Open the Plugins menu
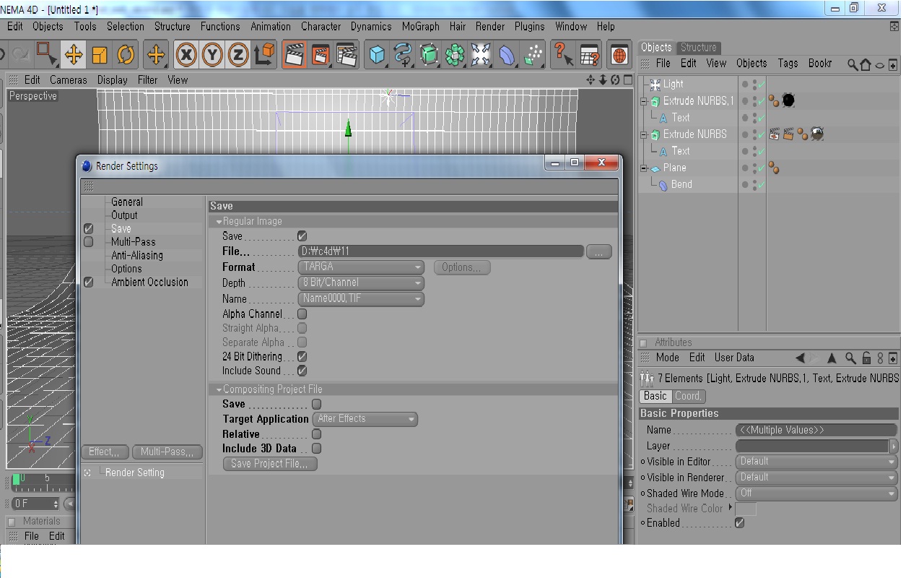This screenshot has width=924, height=578. pos(530,27)
